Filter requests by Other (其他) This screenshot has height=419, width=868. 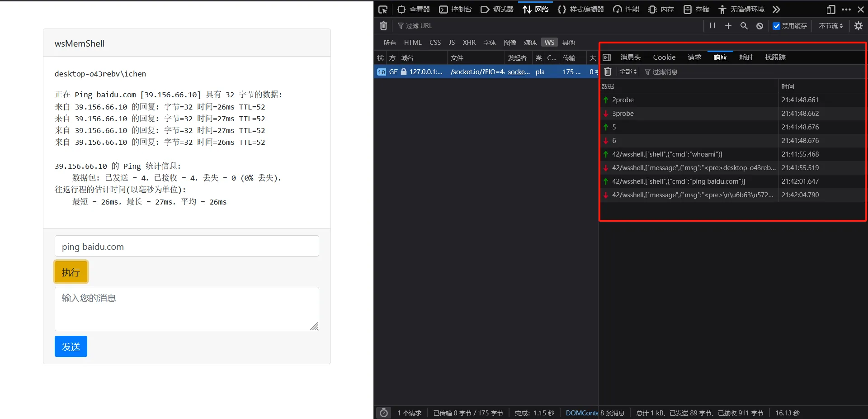click(569, 43)
